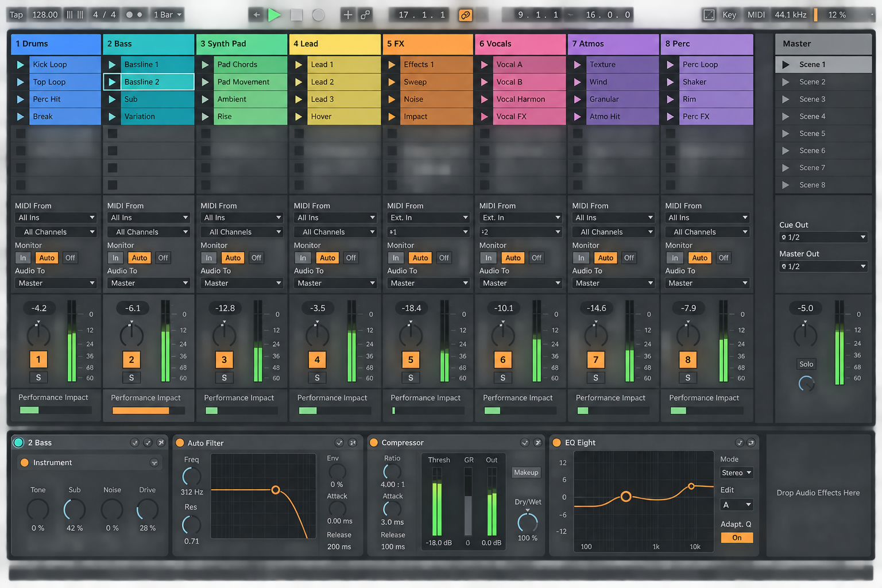Open the Cue Out dropdown in the Master section
The image size is (882, 588).
click(823, 238)
